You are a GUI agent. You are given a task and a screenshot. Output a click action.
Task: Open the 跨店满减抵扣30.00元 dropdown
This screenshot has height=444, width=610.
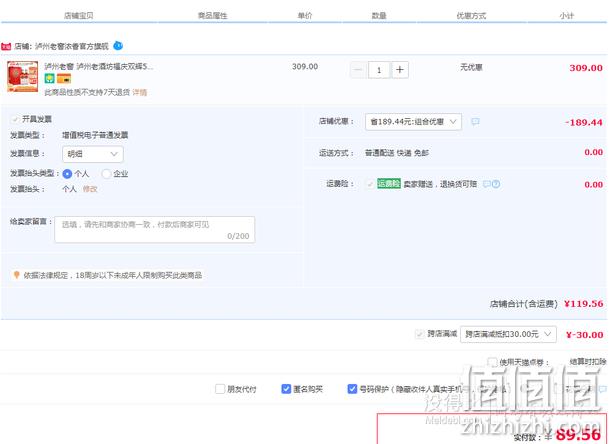click(508, 334)
